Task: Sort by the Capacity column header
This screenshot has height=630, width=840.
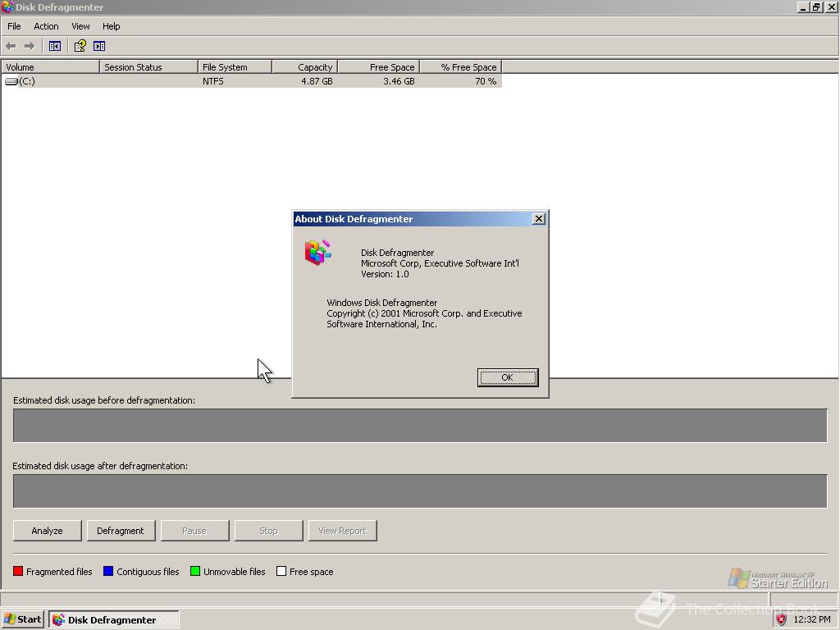Action: (305, 67)
